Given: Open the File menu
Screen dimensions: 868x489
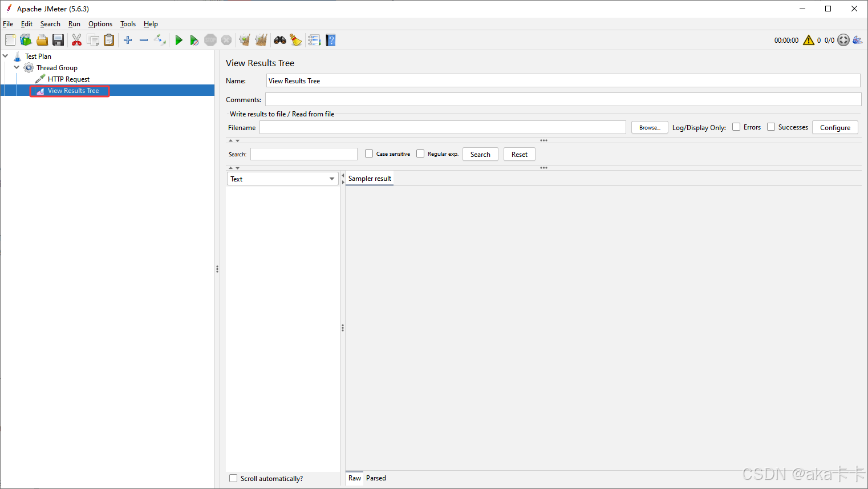Looking at the screenshot, I should pos(8,24).
